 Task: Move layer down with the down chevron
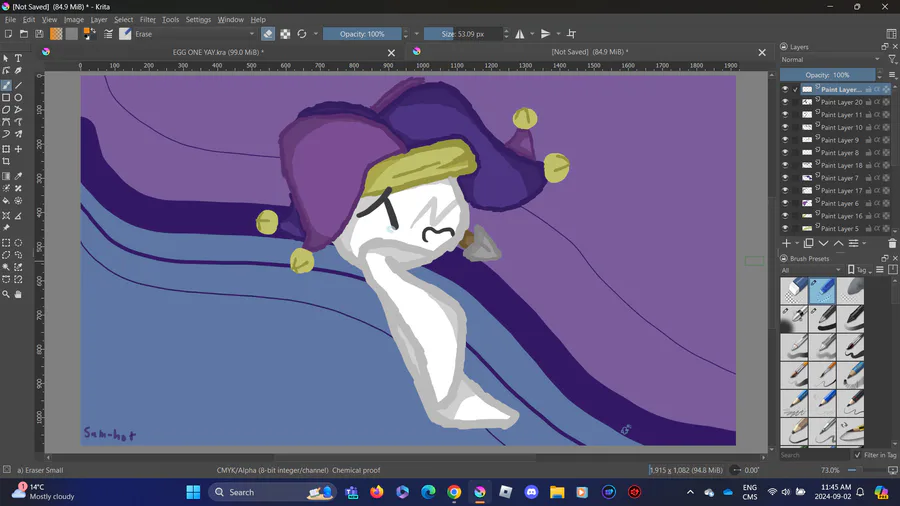click(824, 243)
